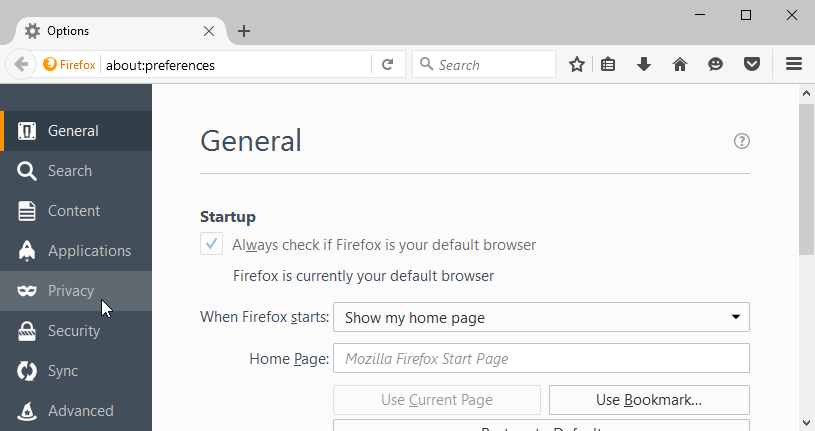Click the Hello chat smiley icon
Image resolution: width=815 pixels, height=431 pixels.
point(715,64)
